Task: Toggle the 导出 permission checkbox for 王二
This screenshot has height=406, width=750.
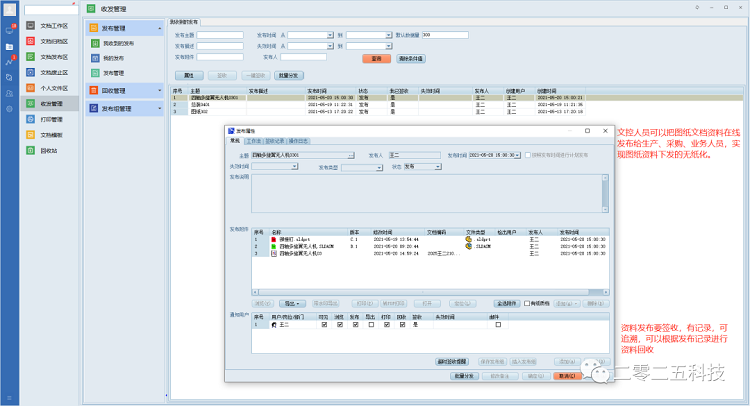Action: click(371, 325)
